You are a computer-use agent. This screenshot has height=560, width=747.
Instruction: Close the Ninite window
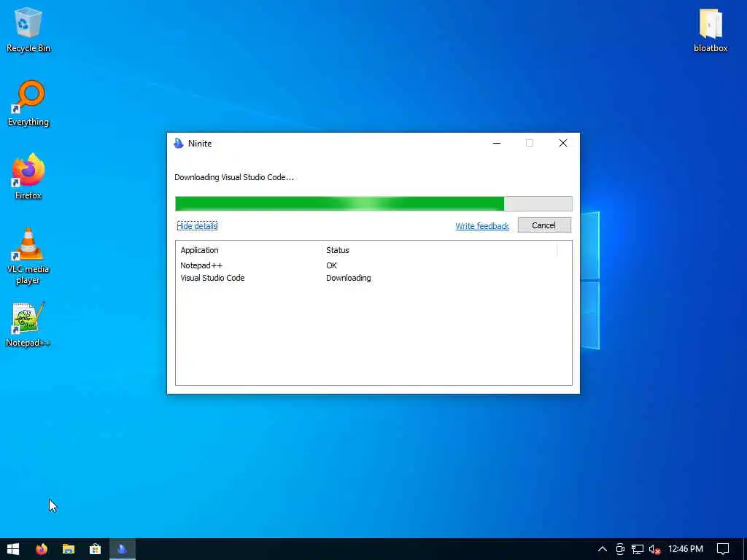coord(562,143)
